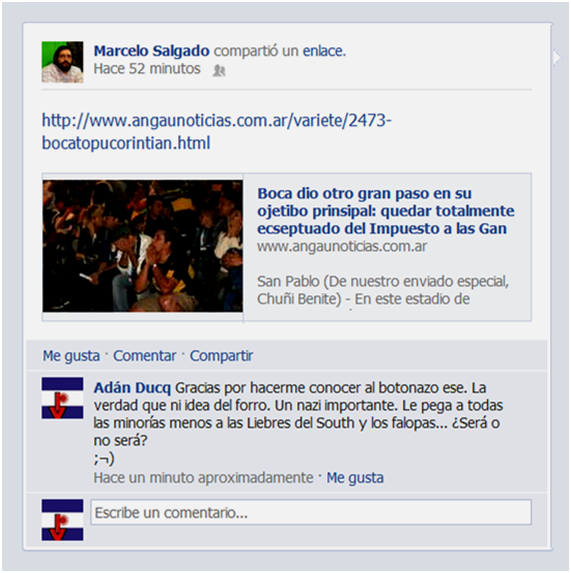View the crowd photo link thumbnail
The width and height of the screenshot is (571, 573).
[x=142, y=246]
